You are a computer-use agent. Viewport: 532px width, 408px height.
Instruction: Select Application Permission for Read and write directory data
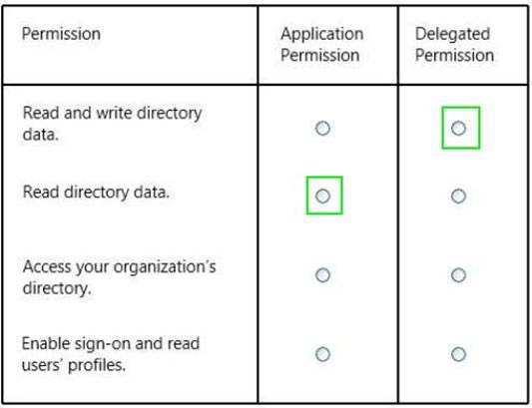pos(322,129)
